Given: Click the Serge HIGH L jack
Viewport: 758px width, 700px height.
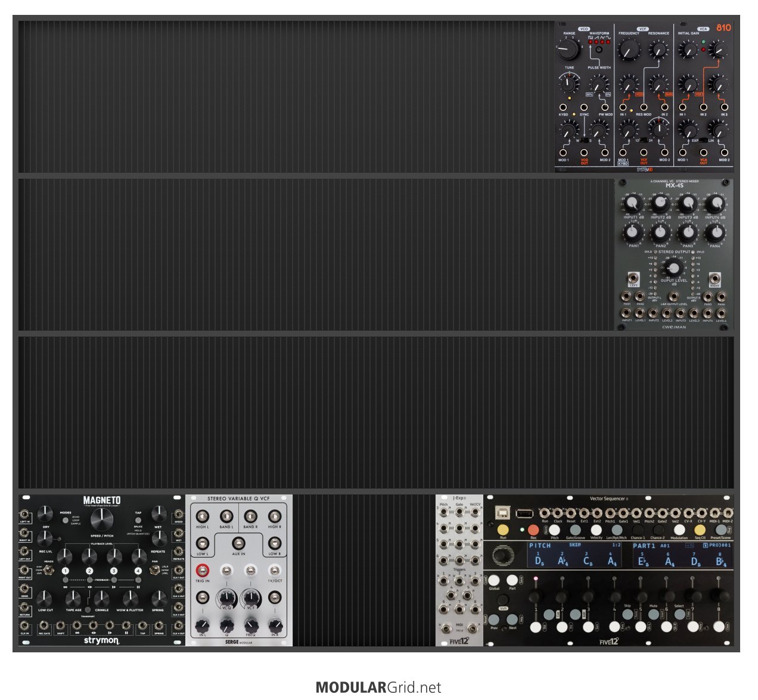Looking at the screenshot, I should [202, 516].
